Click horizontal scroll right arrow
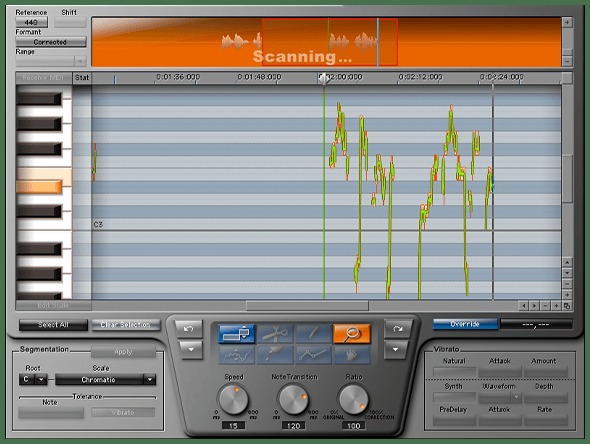 point(534,306)
